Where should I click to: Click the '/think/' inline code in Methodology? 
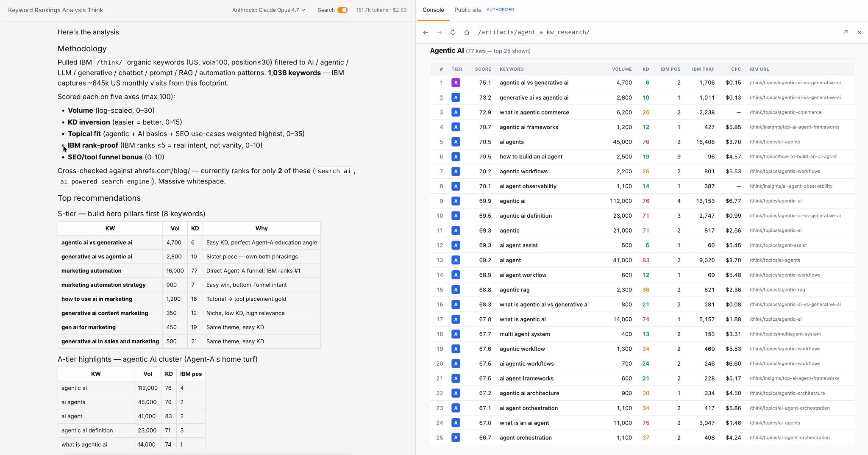(109, 63)
